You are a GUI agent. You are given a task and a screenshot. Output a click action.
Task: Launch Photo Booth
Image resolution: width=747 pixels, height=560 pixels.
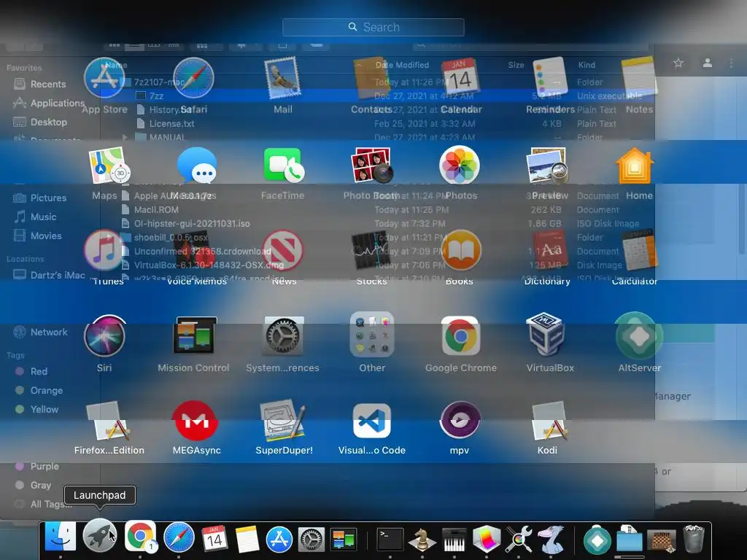click(x=371, y=166)
